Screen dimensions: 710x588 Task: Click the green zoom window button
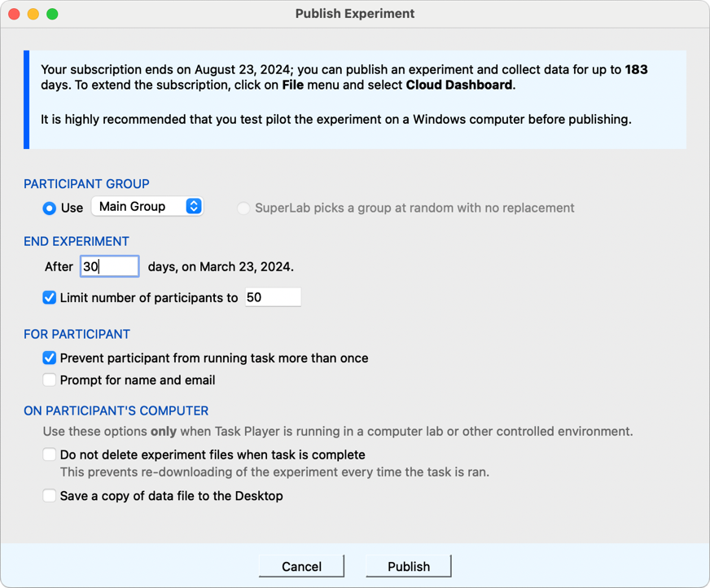click(52, 14)
